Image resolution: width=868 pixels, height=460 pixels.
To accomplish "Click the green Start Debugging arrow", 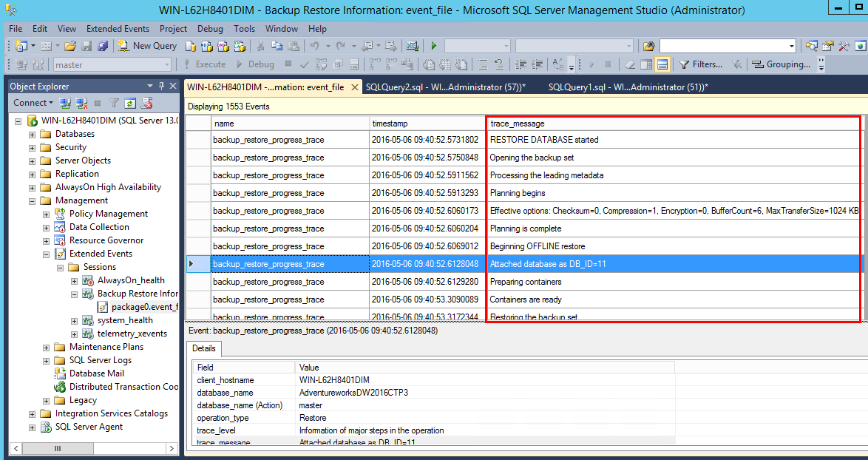I will (434, 46).
